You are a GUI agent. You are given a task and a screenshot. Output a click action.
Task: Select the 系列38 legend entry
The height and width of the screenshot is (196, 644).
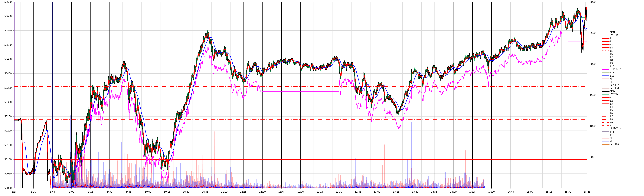(614, 88)
